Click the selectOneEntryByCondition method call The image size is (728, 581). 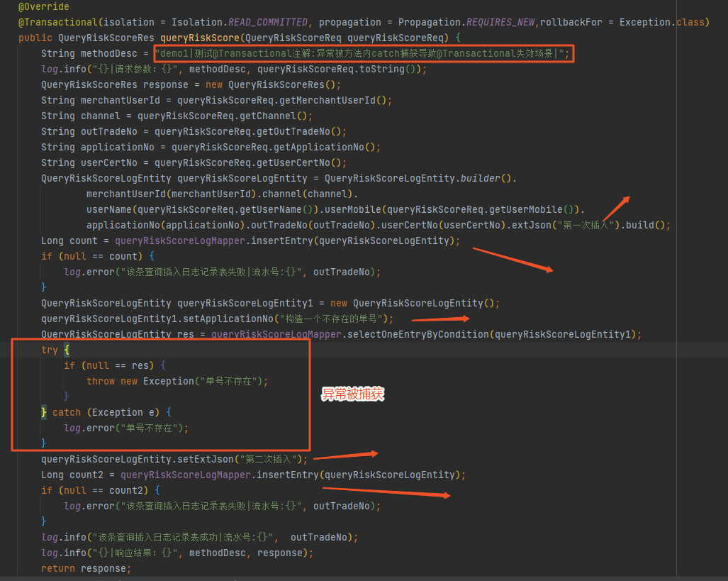(418, 335)
